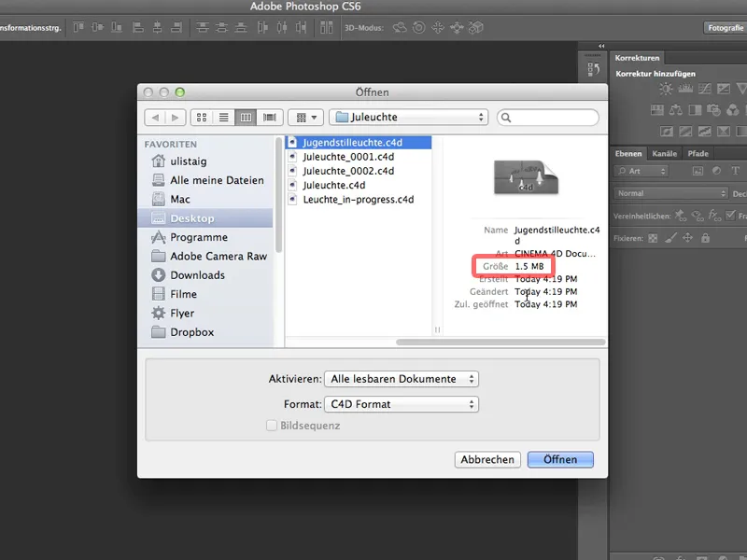Collapse panels with double-arrow icon

click(x=601, y=46)
